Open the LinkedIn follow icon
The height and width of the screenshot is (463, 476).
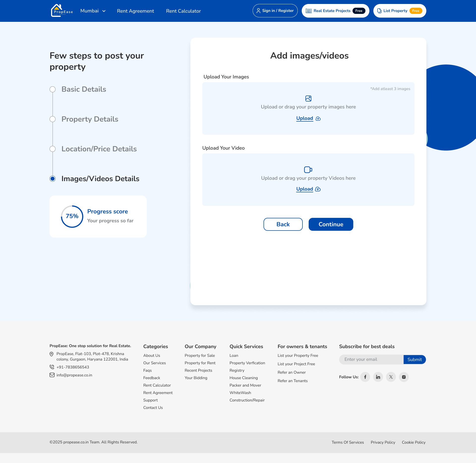pos(378,377)
